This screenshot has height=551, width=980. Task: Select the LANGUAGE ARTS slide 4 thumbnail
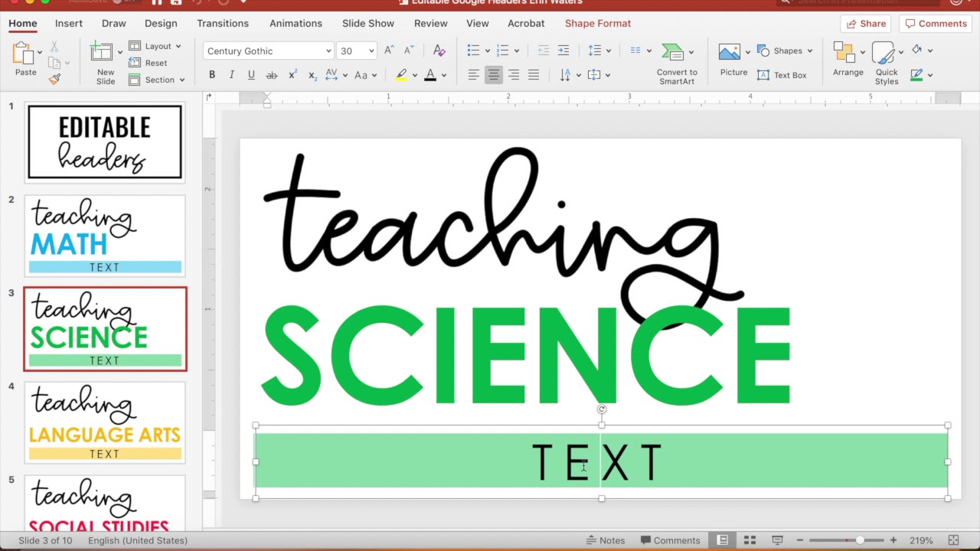[105, 422]
